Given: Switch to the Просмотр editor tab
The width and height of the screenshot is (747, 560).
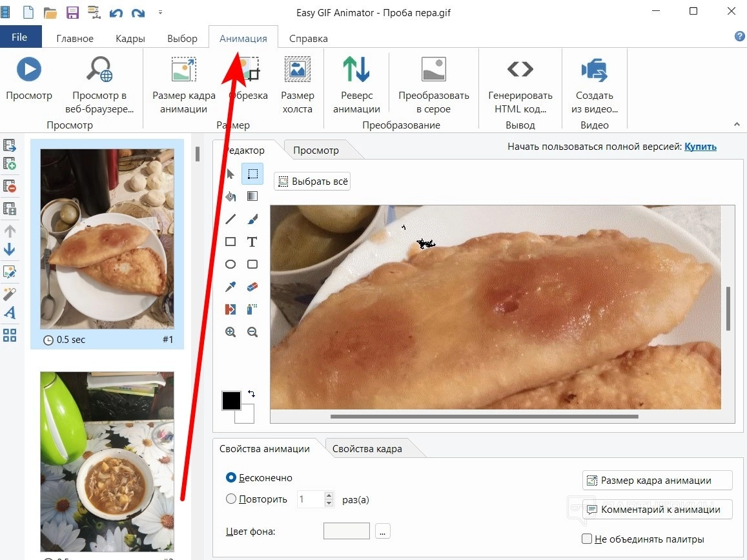Looking at the screenshot, I should point(316,150).
